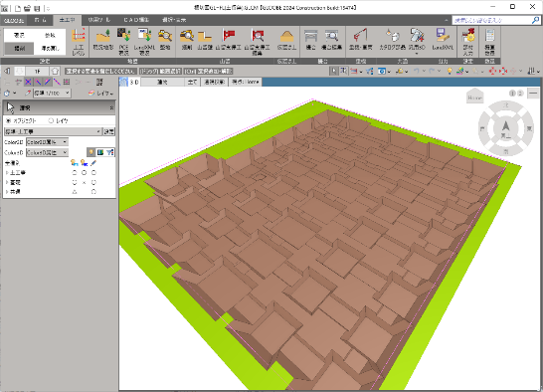Image resolution: width=543 pixels, height=392 pixels.
Task: Click the color map icon in selection panel
Action: coord(100,152)
